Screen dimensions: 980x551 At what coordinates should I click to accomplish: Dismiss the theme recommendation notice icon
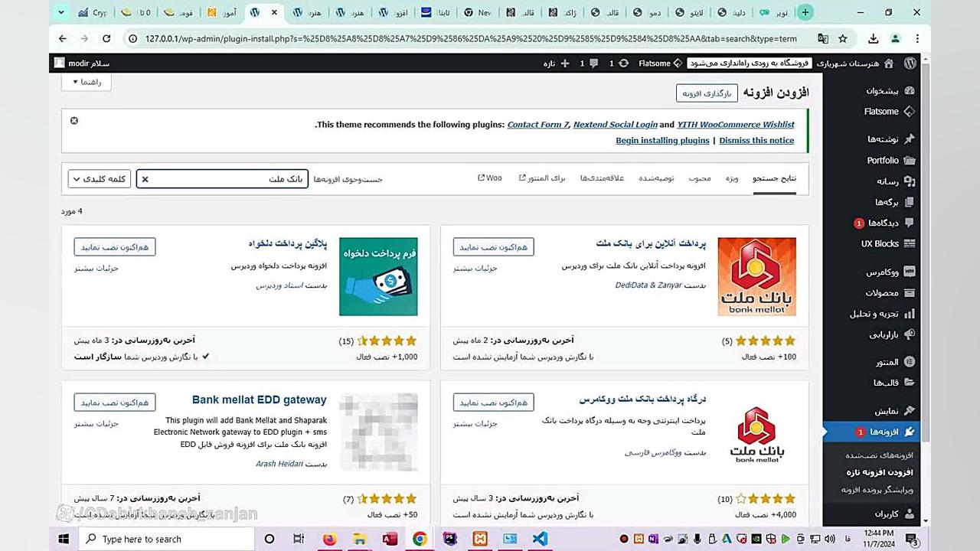74,120
